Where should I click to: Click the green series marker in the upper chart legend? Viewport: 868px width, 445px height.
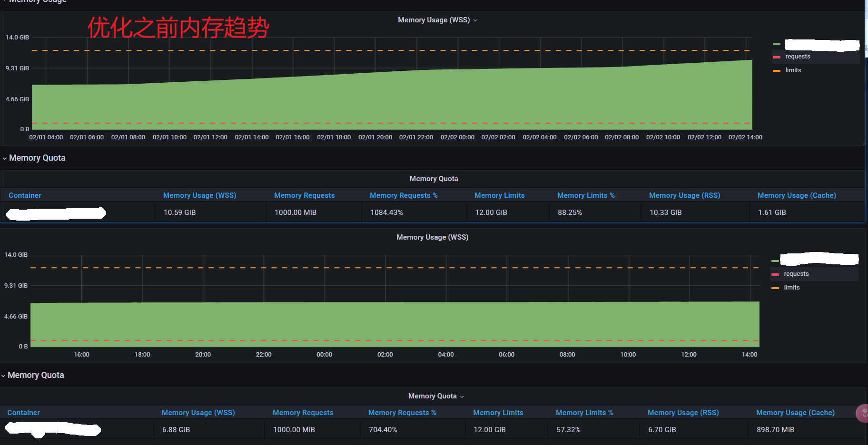pyautogui.click(x=777, y=44)
